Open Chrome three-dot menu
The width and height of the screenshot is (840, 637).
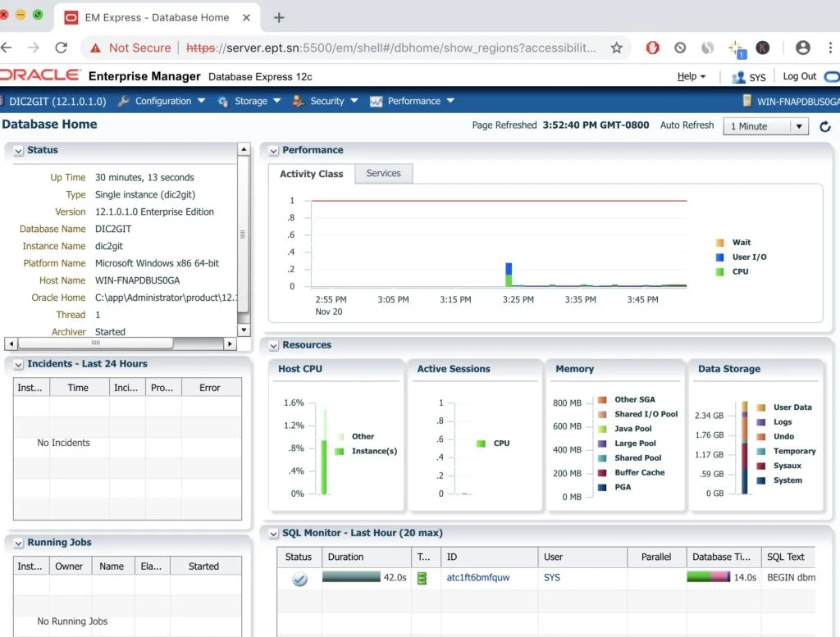pos(830,48)
